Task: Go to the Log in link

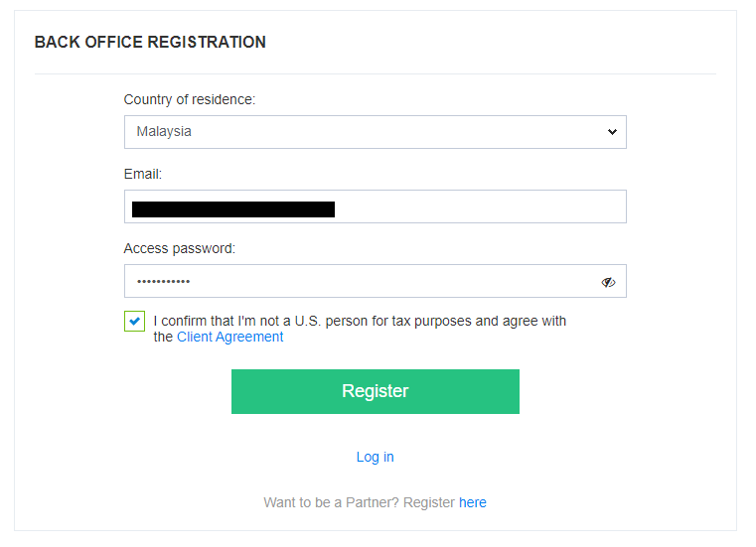Action: point(376,457)
